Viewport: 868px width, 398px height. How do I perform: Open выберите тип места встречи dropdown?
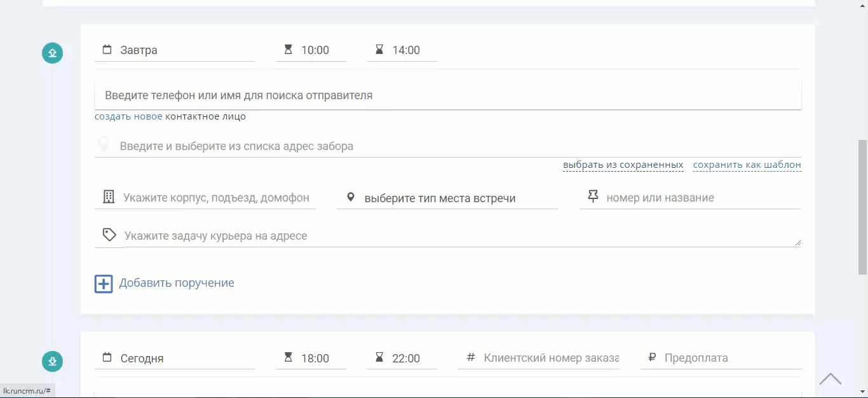pyautogui.click(x=447, y=198)
